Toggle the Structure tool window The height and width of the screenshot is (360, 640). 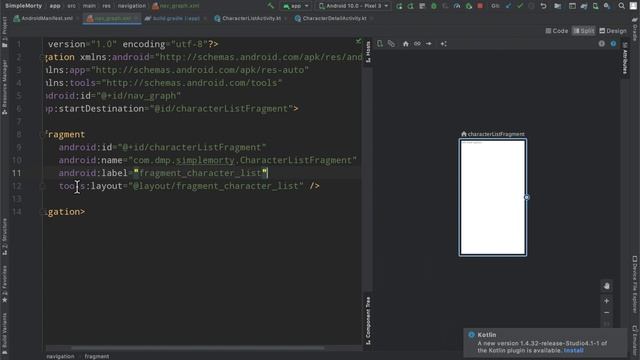pyautogui.click(x=4, y=237)
